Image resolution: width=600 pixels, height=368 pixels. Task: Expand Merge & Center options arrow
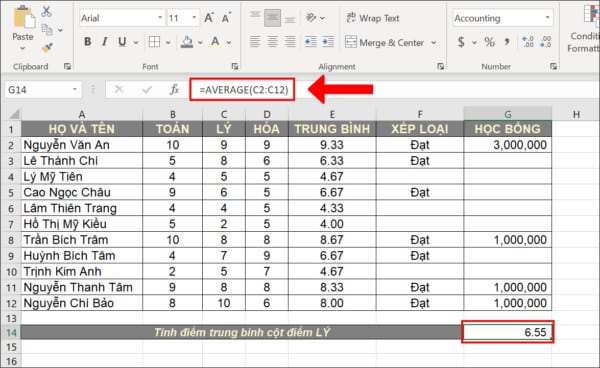tap(434, 42)
